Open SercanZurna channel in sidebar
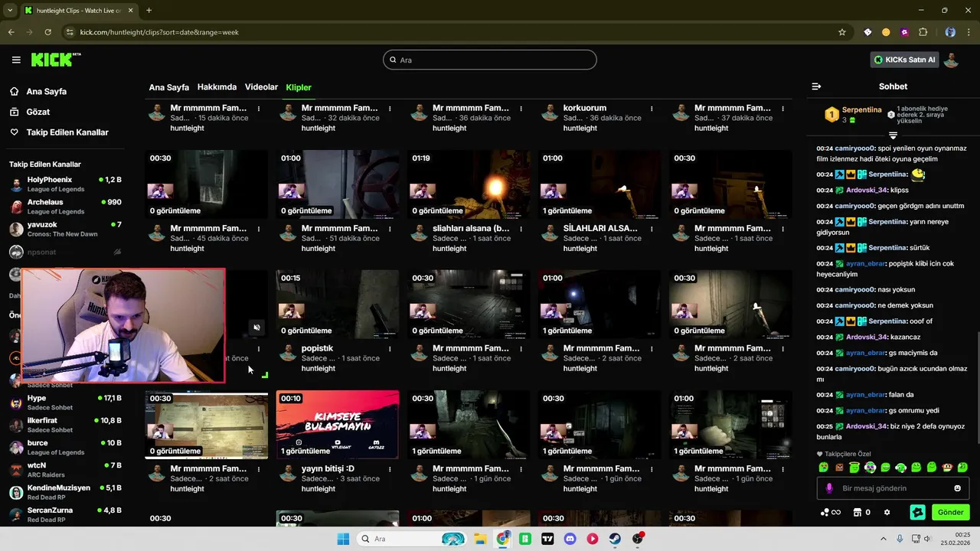 tap(66, 514)
